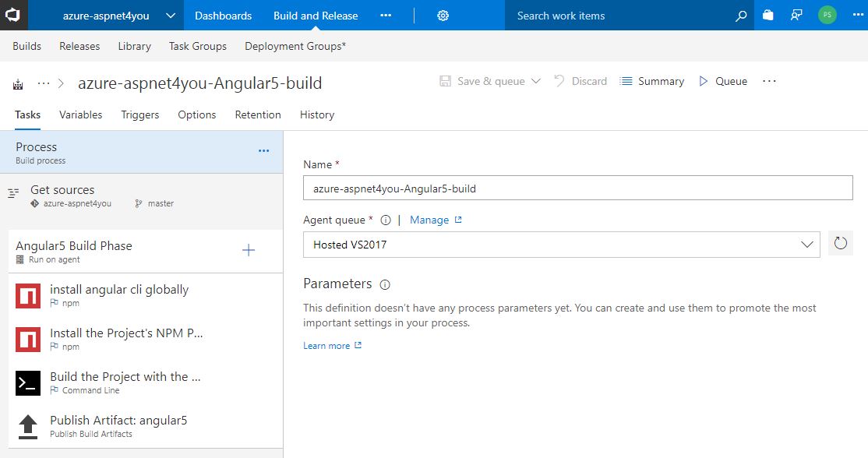Select the Publish Artifact: angular5 task
868x458 pixels.
coord(146,427)
